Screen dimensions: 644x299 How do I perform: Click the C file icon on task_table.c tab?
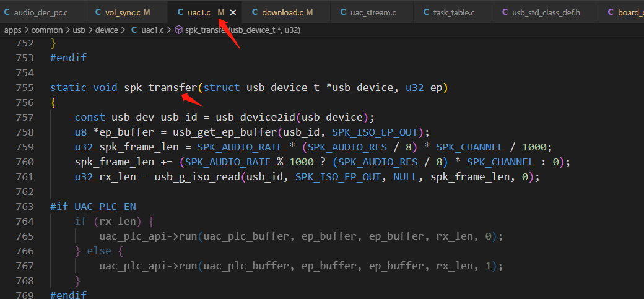(426, 12)
